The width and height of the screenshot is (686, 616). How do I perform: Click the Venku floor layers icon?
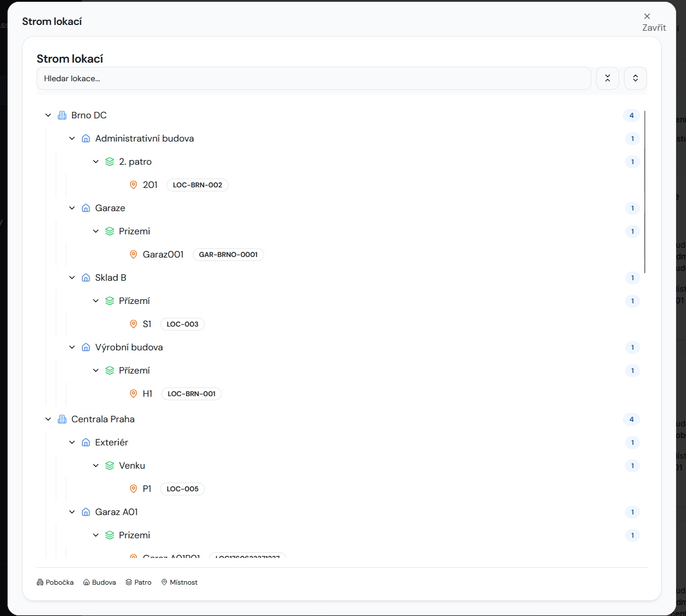(110, 466)
